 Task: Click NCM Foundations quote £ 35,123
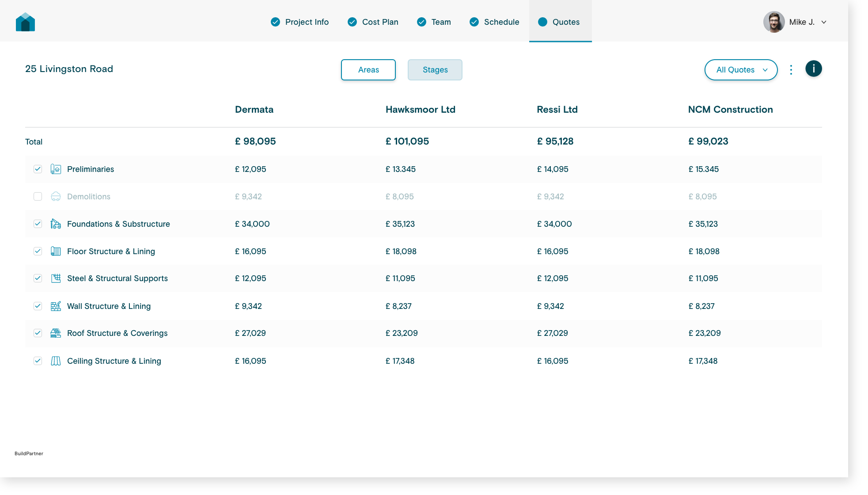click(703, 224)
